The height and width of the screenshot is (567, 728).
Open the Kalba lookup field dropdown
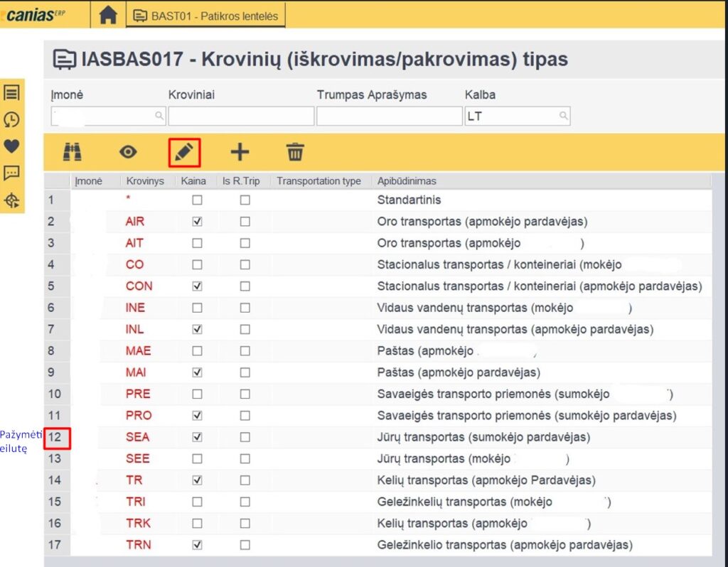click(x=564, y=116)
